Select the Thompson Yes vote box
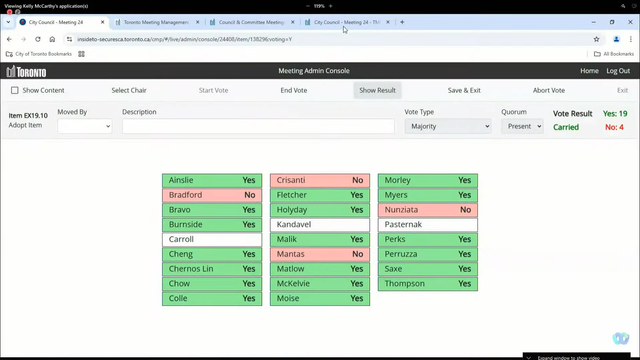The height and width of the screenshot is (360, 640). tap(428, 283)
